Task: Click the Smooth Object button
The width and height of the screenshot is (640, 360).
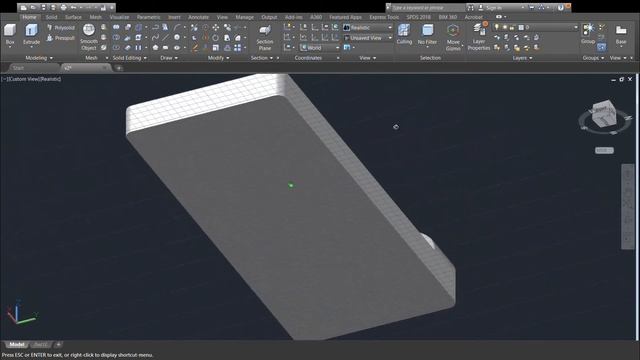Action: pos(89,37)
